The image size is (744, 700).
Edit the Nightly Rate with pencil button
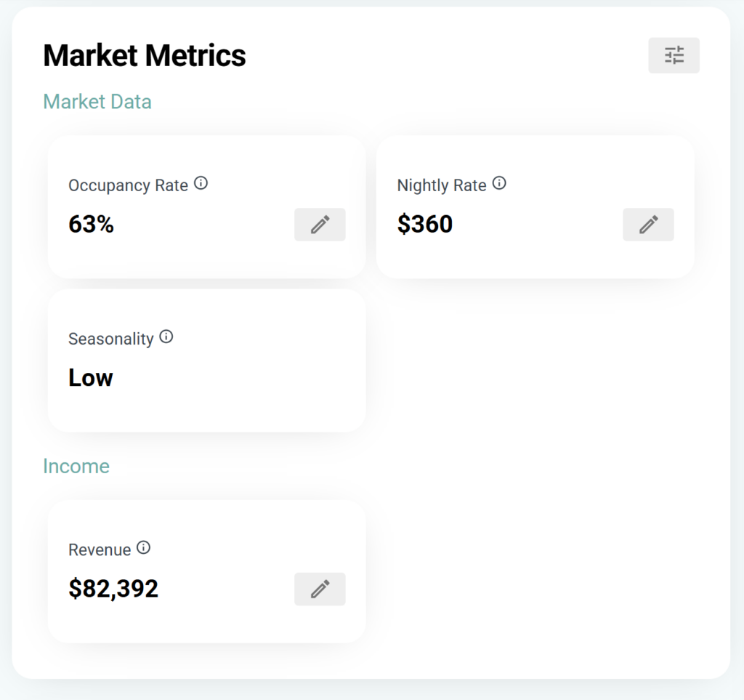click(x=648, y=225)
